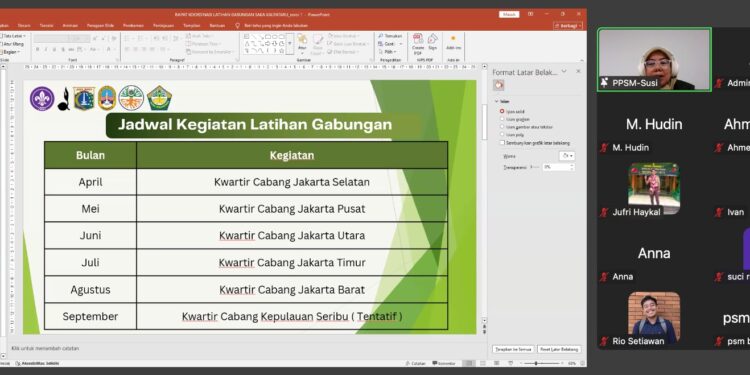The image size is (750, 375).
Task: Adjust the Transparansi spinner arrows
Action: click(x=573, y=167)
